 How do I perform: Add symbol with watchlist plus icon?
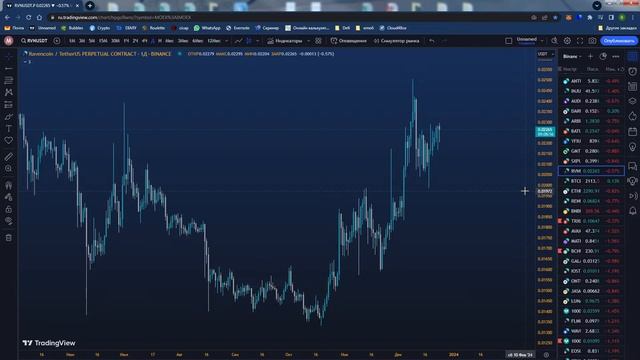coord(591,56)
